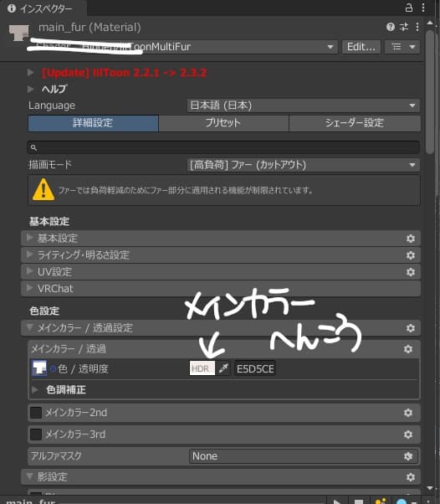Expand the ヘルプ foldout
Screen dimensions: 440x504
30,89
